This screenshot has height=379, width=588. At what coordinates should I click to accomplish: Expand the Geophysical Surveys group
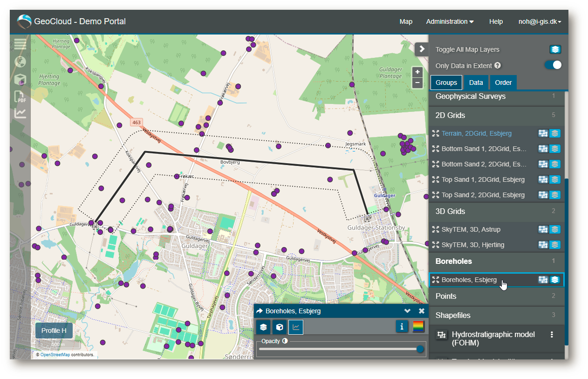496,96
